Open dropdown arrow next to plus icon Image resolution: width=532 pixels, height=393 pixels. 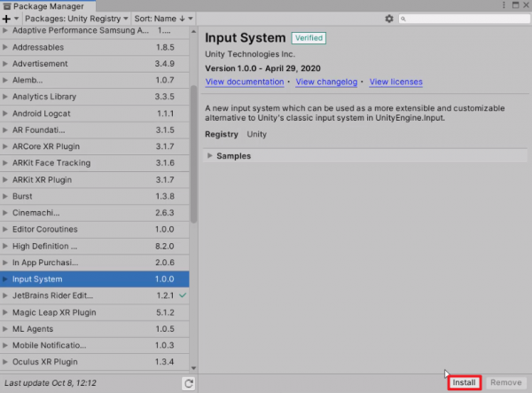[x=16, y=19]
